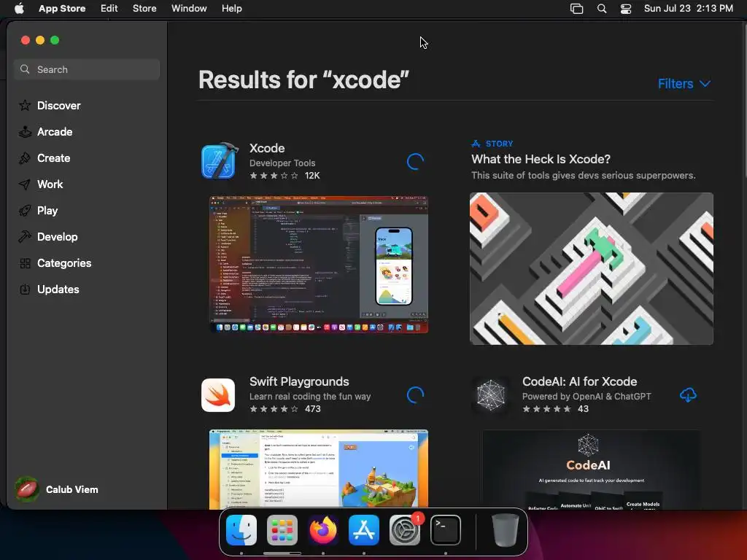Viewport: 747px width, 560px height.
Task: Click "Learn real coding the fun way" subtitle
Action: [310, 396]
